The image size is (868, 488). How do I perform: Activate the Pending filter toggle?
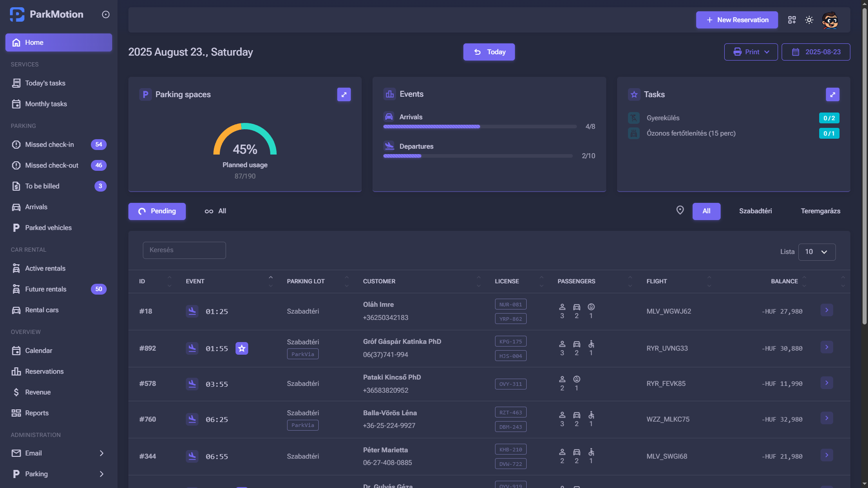pos(157,211)
